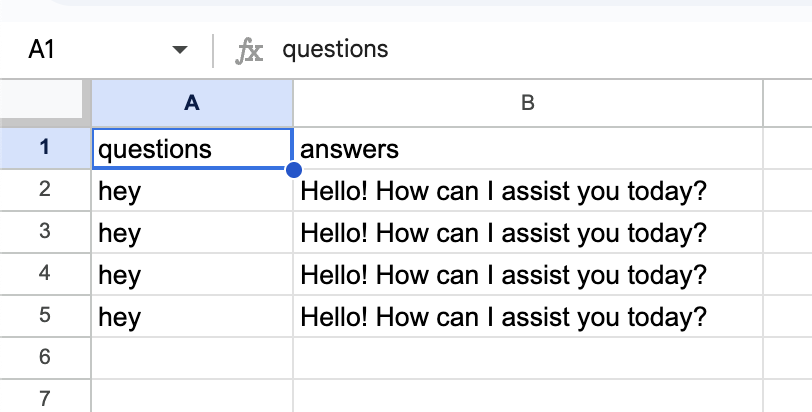The image size is (812, 412).
Task: Click cell B3 with the Hello greeting
Action: 527,233
